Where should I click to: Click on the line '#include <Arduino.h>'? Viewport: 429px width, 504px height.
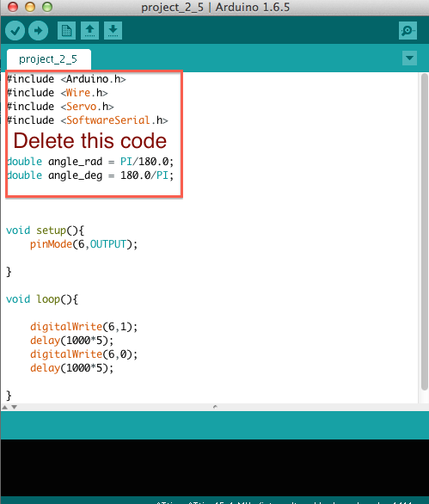66,79
